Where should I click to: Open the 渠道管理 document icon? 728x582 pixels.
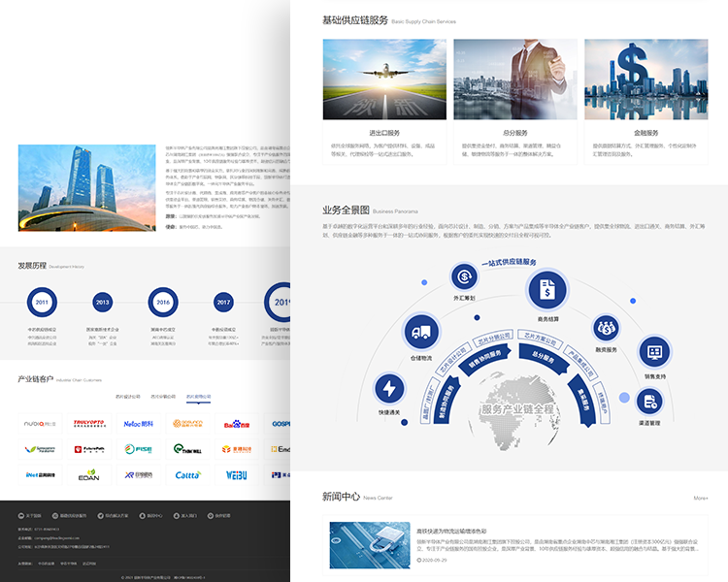(x=649, y=402)
